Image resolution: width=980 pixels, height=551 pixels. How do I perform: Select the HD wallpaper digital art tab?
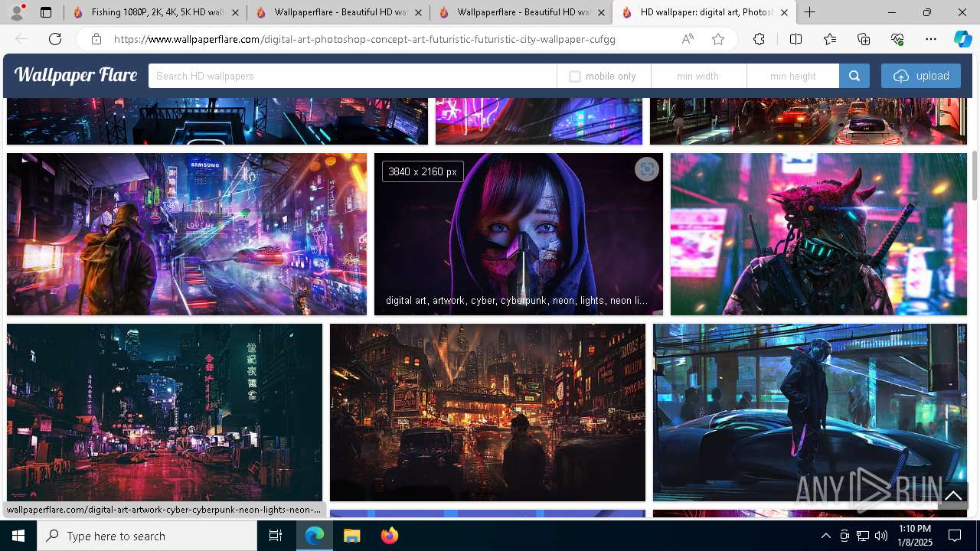(704, 12)
